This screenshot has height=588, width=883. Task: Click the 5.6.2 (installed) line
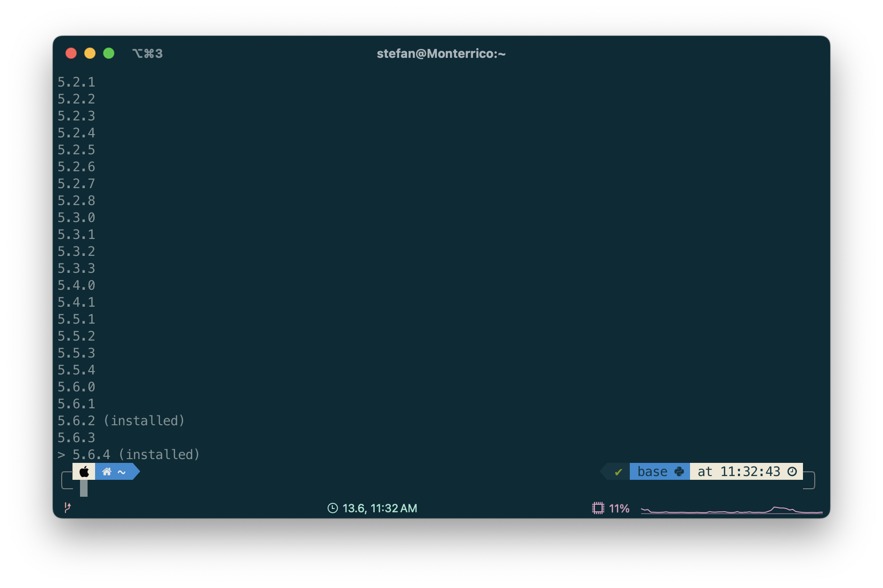(121, 421)
